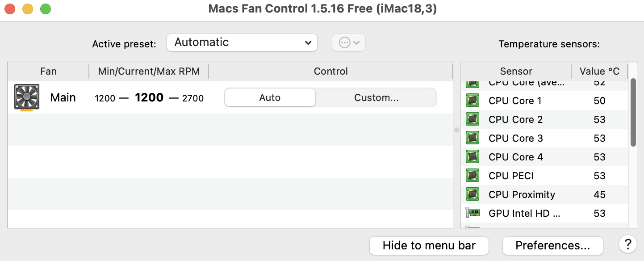The image size is (644, 261).
Task: Click the Value °C column header
Action: pos(599,72)
